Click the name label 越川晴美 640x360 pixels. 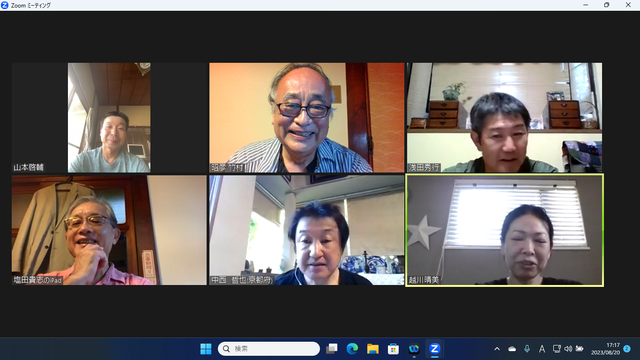(x=424, y=280)
